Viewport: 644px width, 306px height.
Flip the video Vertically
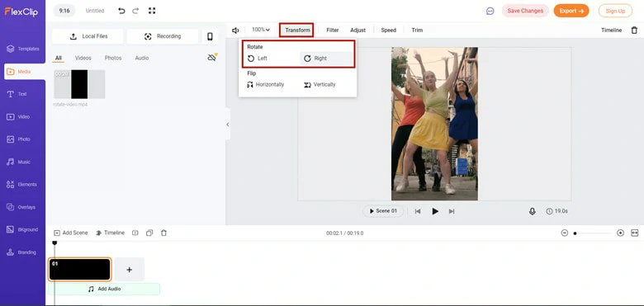coord(320,85)
